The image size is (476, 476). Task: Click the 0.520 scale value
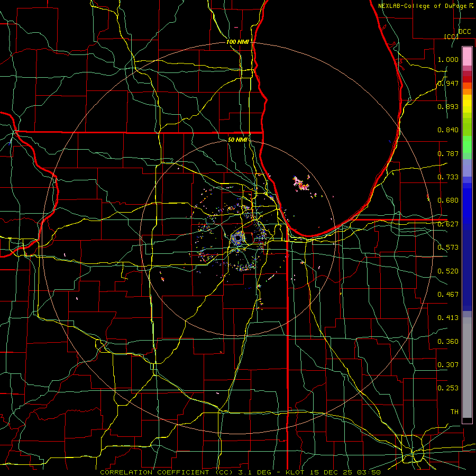coord(448,271)
